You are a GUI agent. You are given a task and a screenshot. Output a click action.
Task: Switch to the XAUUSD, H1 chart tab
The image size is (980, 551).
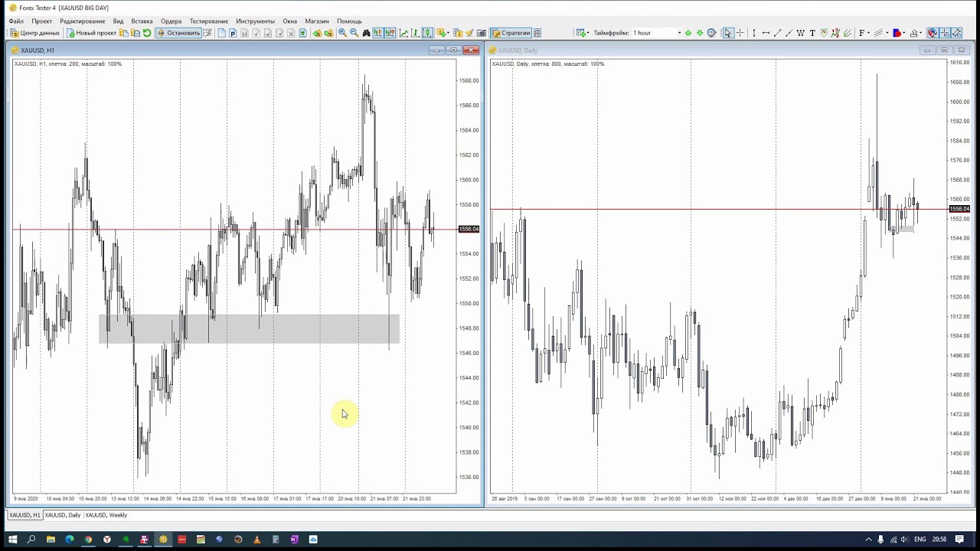[24, 515]
